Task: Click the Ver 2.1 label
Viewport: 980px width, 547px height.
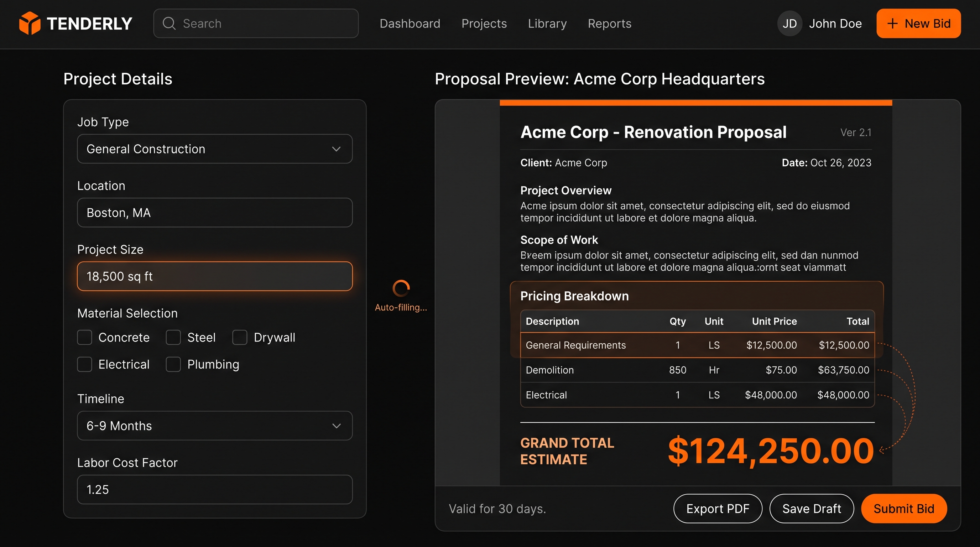Action: tap(856, 132)
